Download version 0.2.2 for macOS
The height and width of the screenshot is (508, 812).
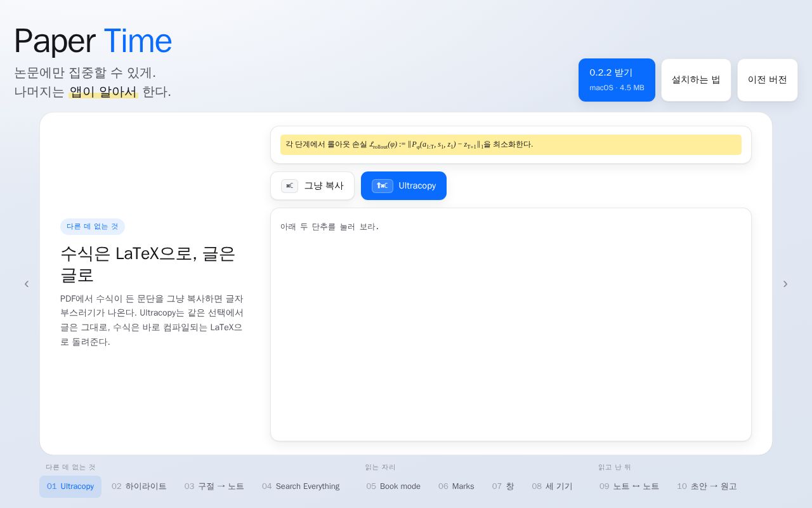(x=617, y=80)
